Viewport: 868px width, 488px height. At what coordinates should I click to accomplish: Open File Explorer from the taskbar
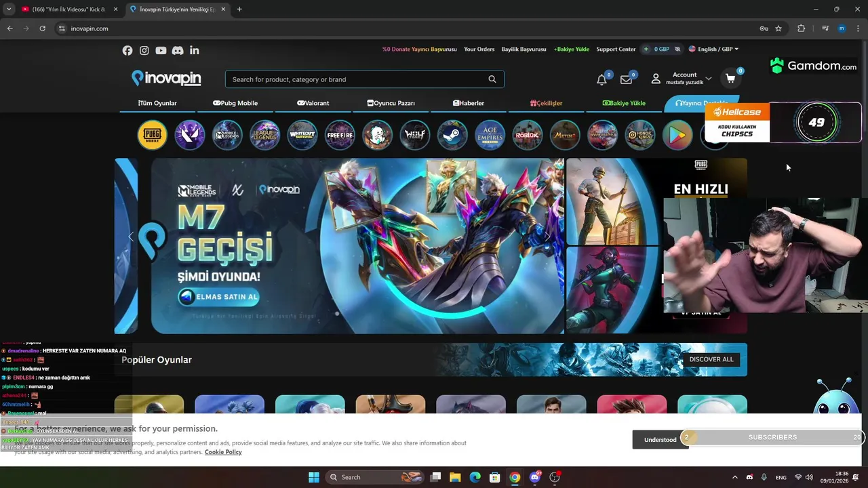455,477
